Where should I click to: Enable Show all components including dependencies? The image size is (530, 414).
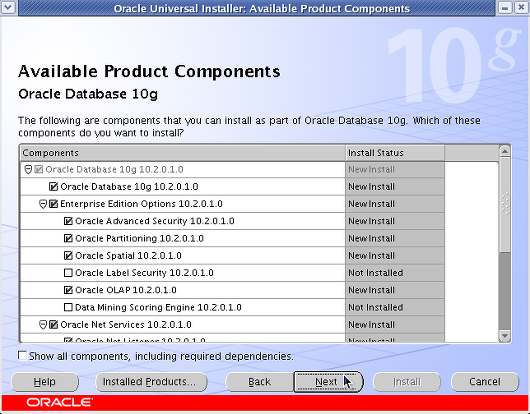23,356
